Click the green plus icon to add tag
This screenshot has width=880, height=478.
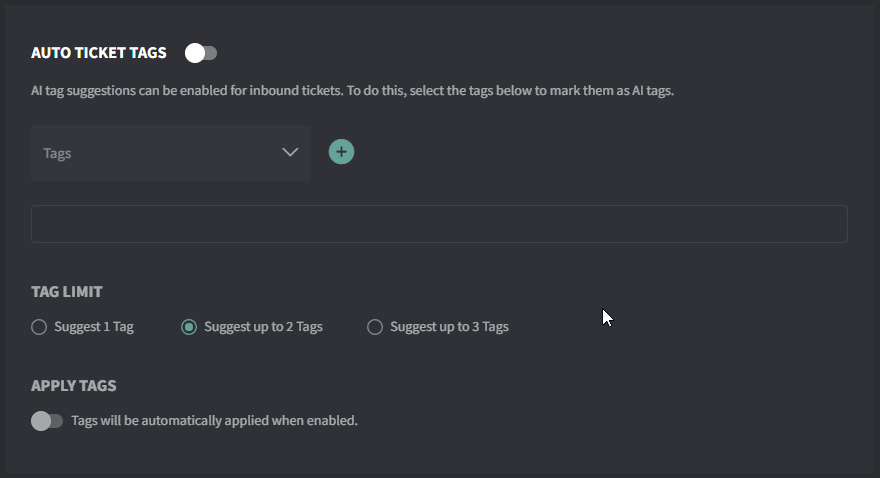pos(341,152)
